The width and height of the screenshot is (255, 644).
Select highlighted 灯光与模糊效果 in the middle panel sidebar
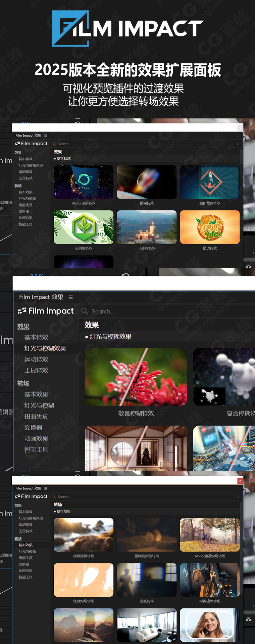pyautogui.click(x=45, y=348)
